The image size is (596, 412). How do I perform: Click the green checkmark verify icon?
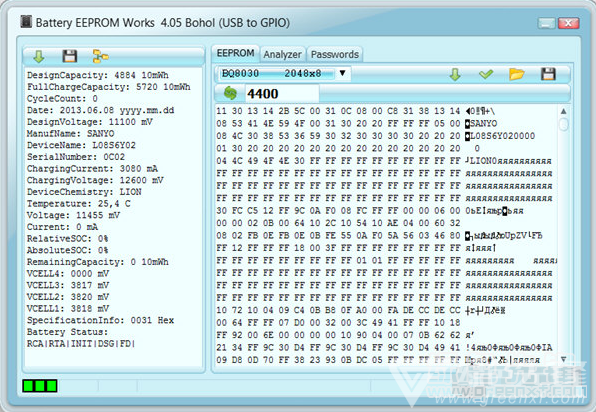(486, 74)
